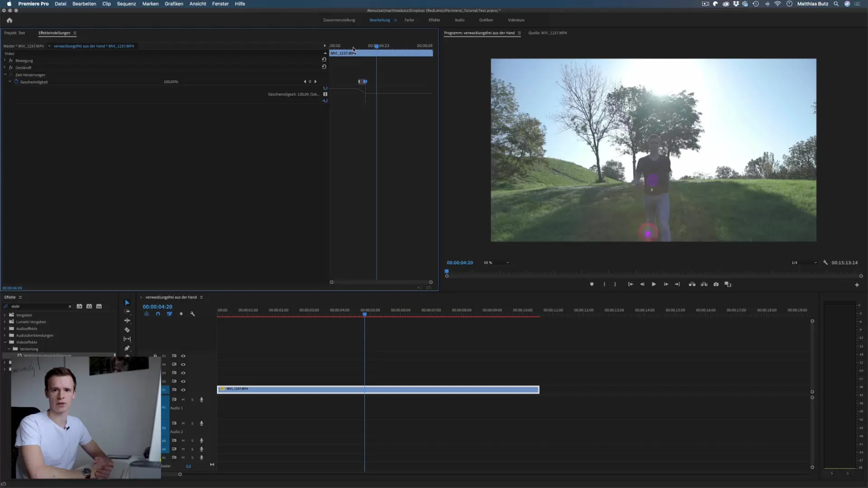
Task: Toggle V4 track visibility eye
Action: click(x=183, y=364)
